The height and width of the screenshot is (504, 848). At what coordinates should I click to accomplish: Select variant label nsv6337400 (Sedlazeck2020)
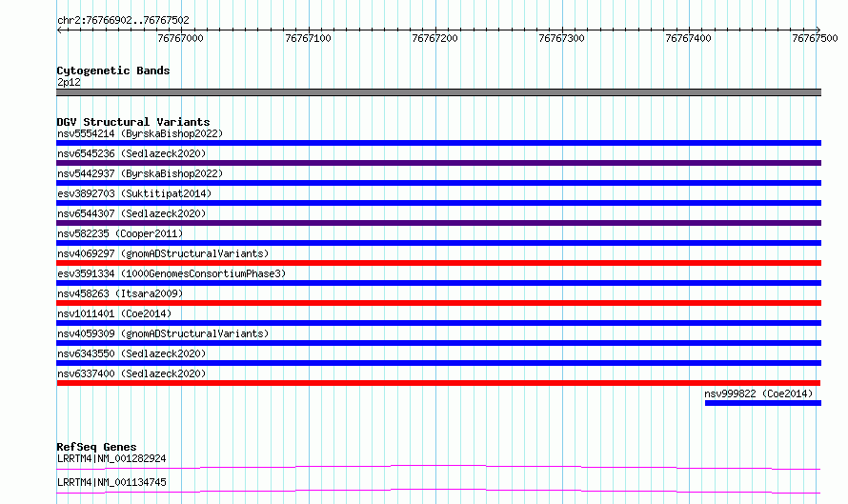[131, 373]
